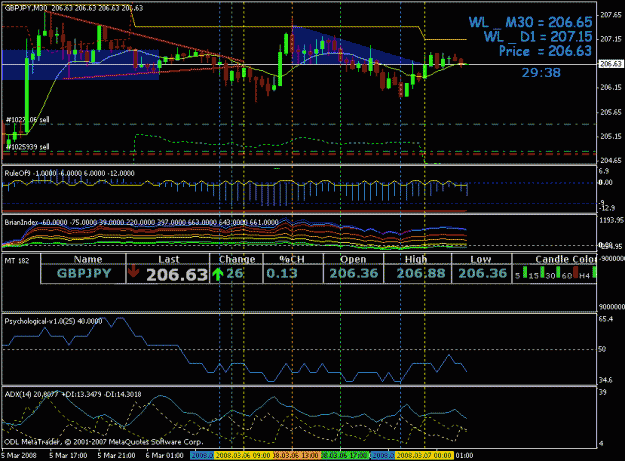Click the 5 Mar 17:00 time axis label
Image resolution: width=625 pixels, height=461 pixels.
[x=68, y=455]
